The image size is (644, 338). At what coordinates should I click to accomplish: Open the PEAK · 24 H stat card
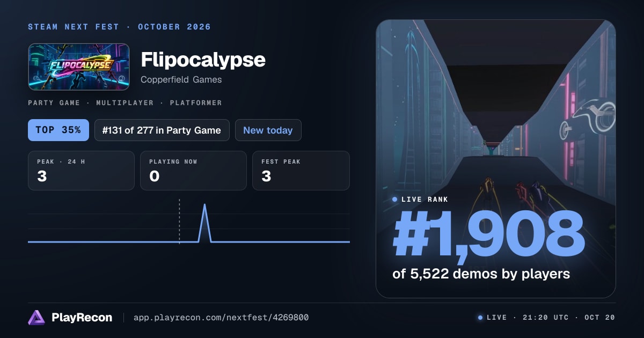coord(81,171)
